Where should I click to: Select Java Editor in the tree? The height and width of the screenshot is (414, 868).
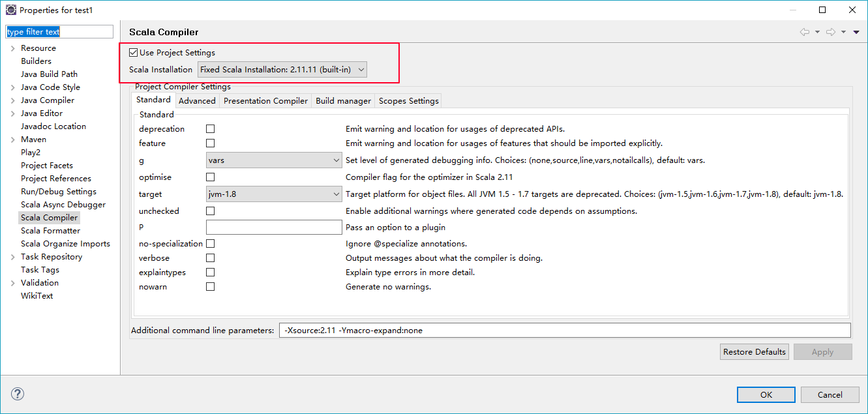click(42, 113)
